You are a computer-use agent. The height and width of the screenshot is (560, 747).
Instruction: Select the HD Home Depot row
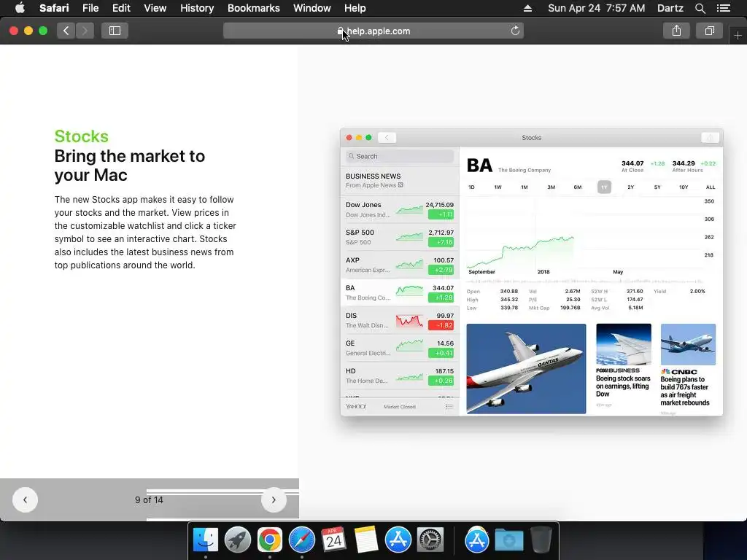(x=400, y=376)
